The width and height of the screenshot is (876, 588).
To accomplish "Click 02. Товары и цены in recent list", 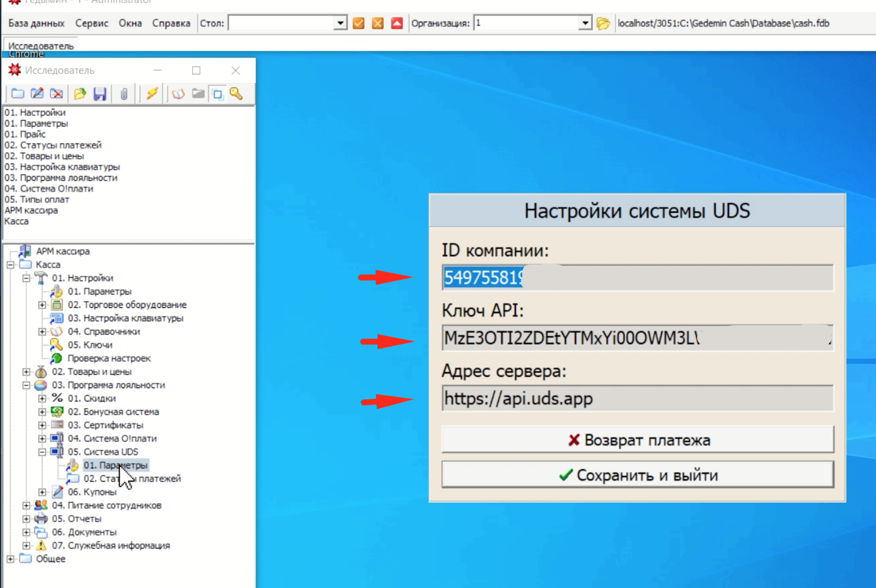I will [44, 156].
